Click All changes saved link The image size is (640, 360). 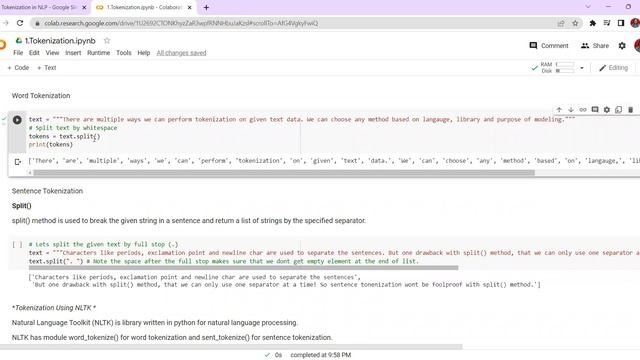point(181,53)
